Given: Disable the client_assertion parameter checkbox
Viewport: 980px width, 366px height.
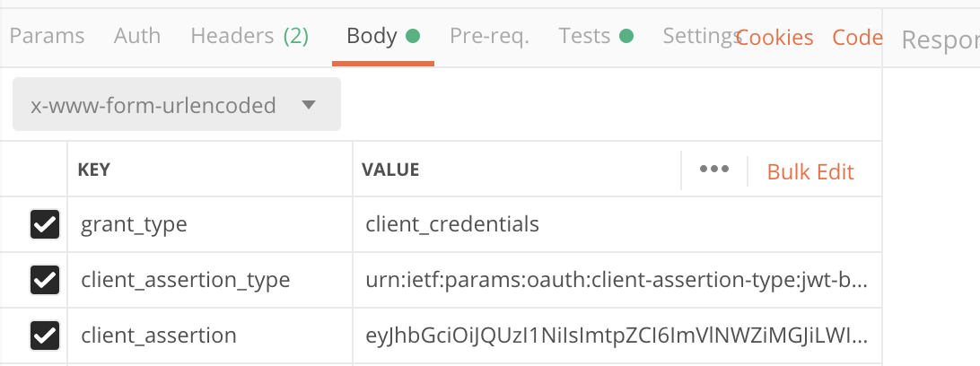Looking at the screenshot, I should tap(44, 335).
